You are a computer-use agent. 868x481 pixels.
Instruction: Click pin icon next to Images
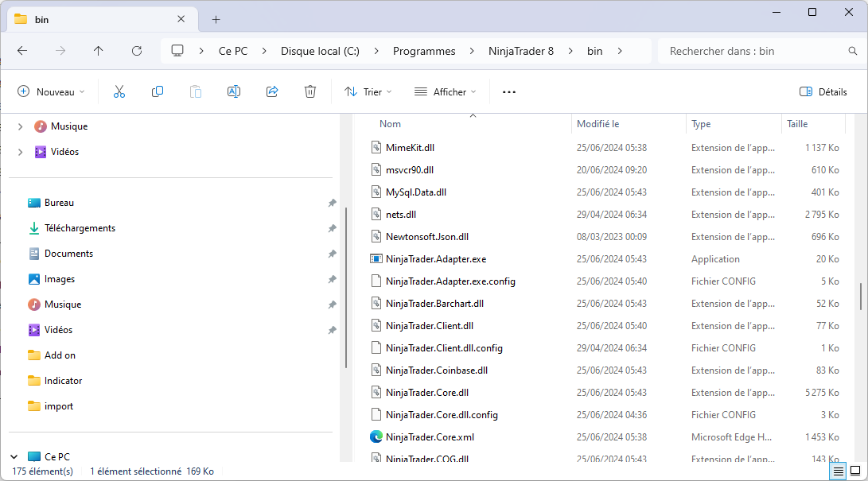click(332, 279)
